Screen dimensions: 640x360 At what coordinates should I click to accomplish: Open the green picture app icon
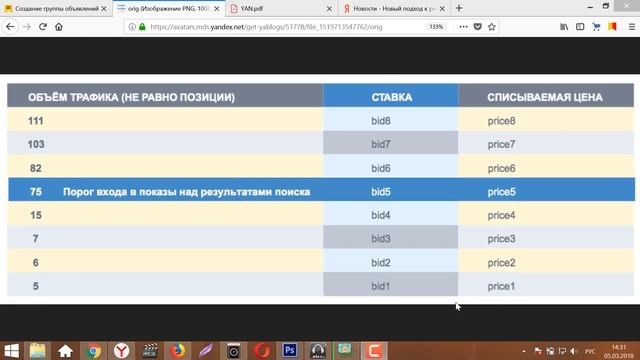(x=345, y=351)
